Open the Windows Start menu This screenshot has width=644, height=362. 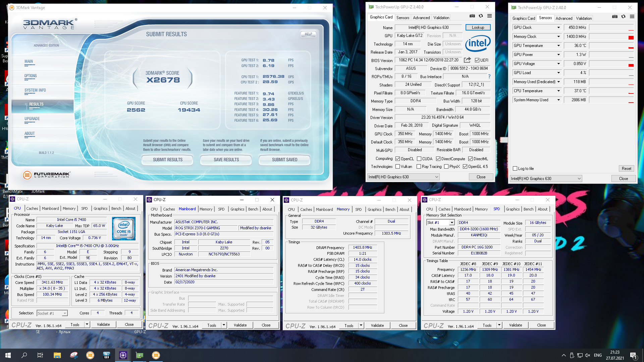click(8, 355)
